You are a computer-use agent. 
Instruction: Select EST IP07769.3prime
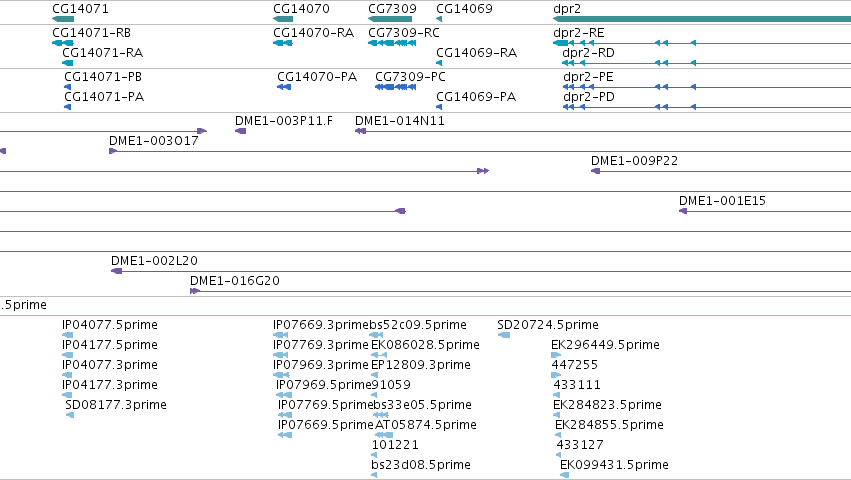pos(321,345)
